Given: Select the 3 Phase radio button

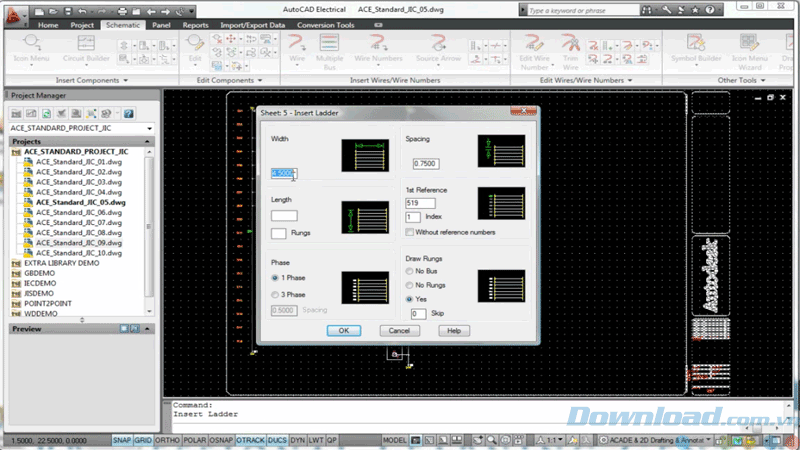Looking at the screenshot, I should (275, 295).
